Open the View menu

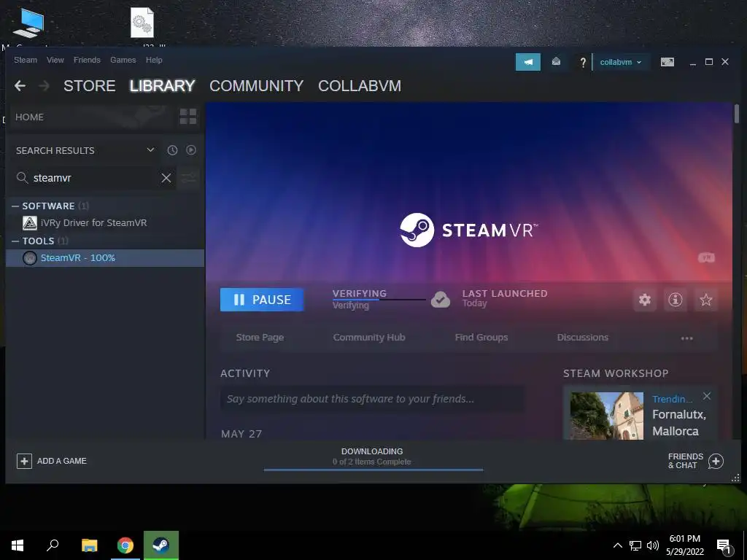[55, 60]
